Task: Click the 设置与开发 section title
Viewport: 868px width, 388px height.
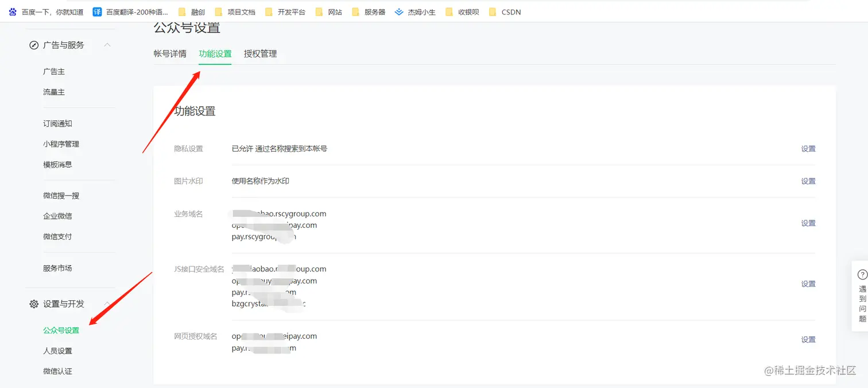Action: click(64, 304)
